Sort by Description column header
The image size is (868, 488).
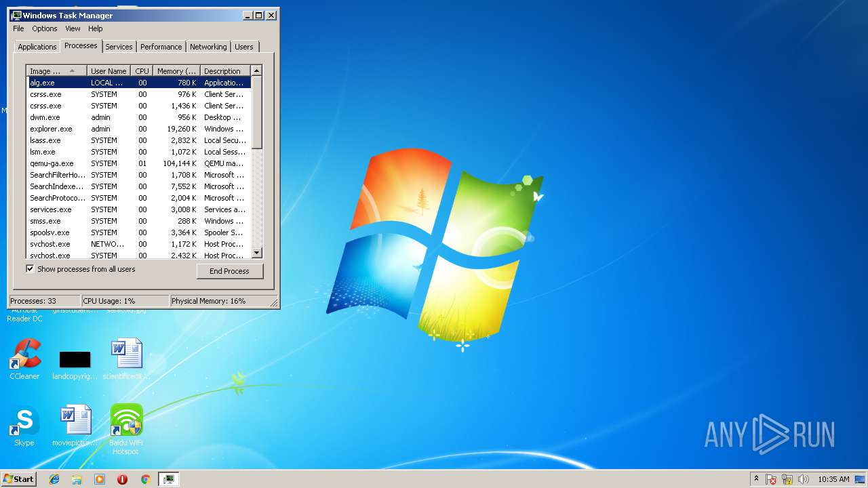[225, 71]
